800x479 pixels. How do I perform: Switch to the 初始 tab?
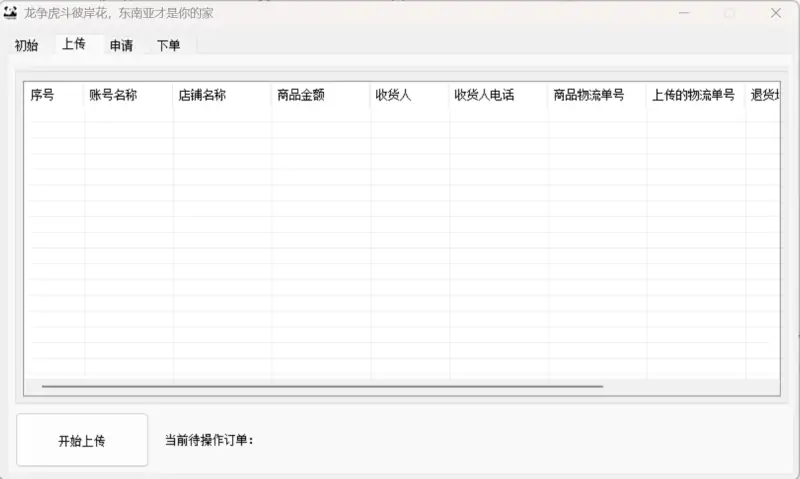pos(26,45)
